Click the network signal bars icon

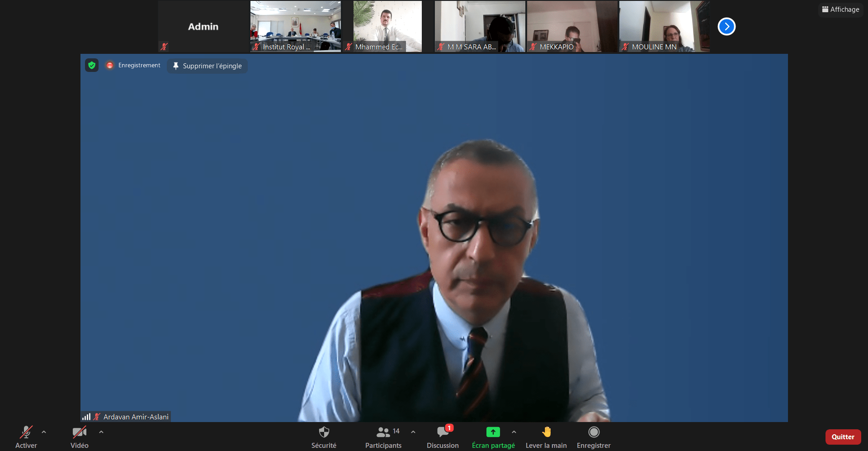(86, 417)
